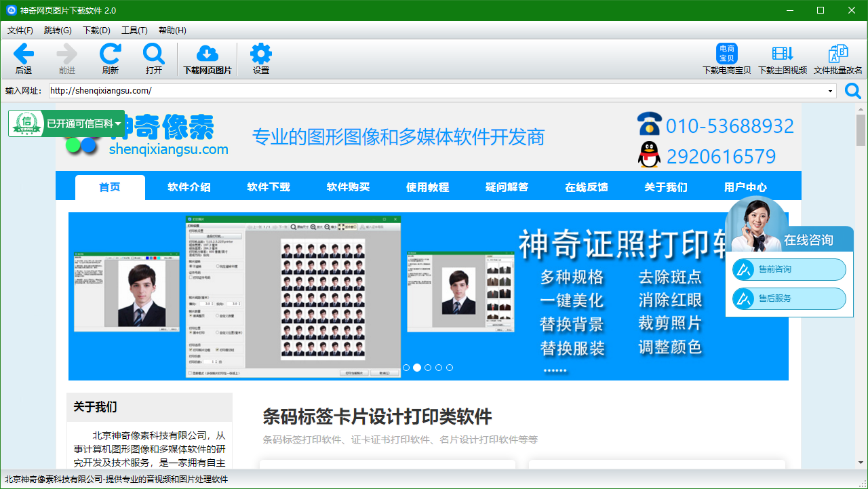The width and height of the screenshot is (868, 489).
Task: Click the 前进 (Forward) navigation icon
Action: 66,53
